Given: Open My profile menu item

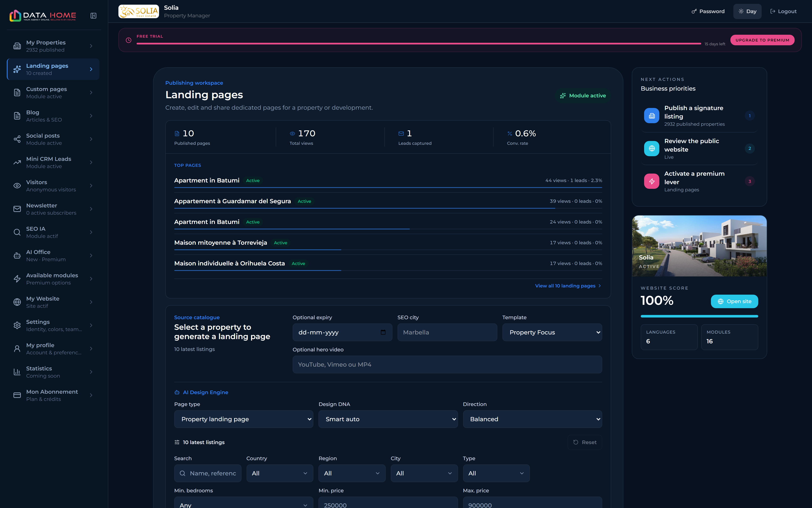Looking at the screenshot, I should point(53,349).
